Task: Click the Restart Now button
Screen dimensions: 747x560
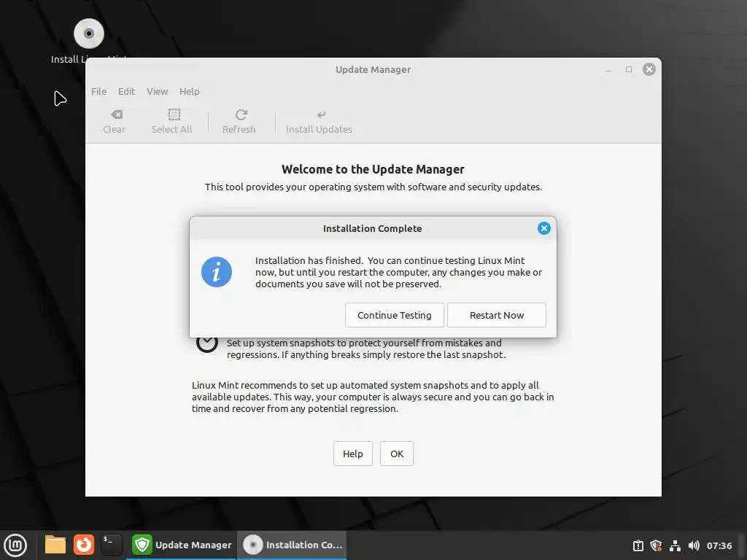Action: pyautogui.click(x=496, y=315)
